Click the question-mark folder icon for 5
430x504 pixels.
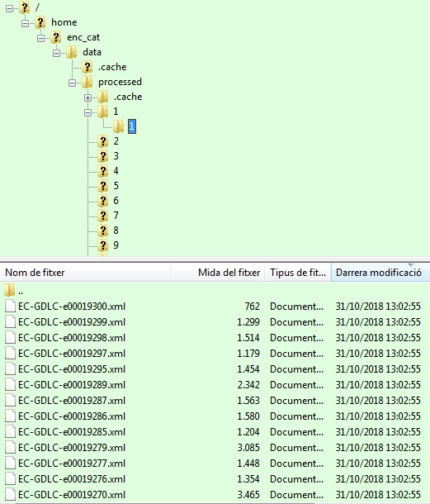[103, 186]
